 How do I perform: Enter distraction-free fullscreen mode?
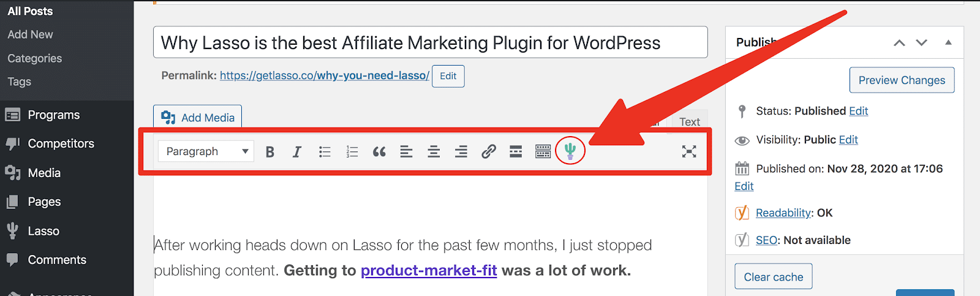[689, 151]
